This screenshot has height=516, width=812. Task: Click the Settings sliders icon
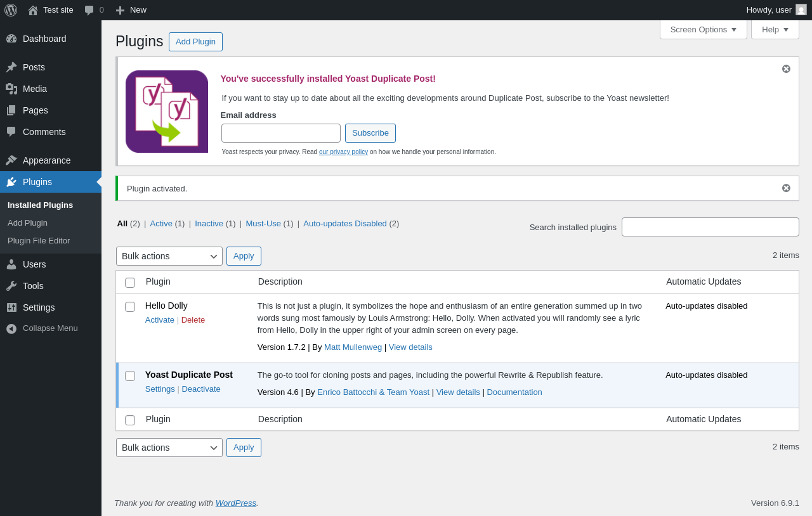click(11, 307)
